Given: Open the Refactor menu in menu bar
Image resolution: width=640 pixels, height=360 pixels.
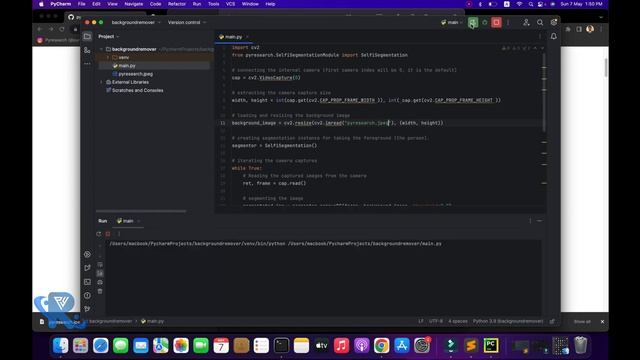Looking at the screenshot, I should point(177,4).
